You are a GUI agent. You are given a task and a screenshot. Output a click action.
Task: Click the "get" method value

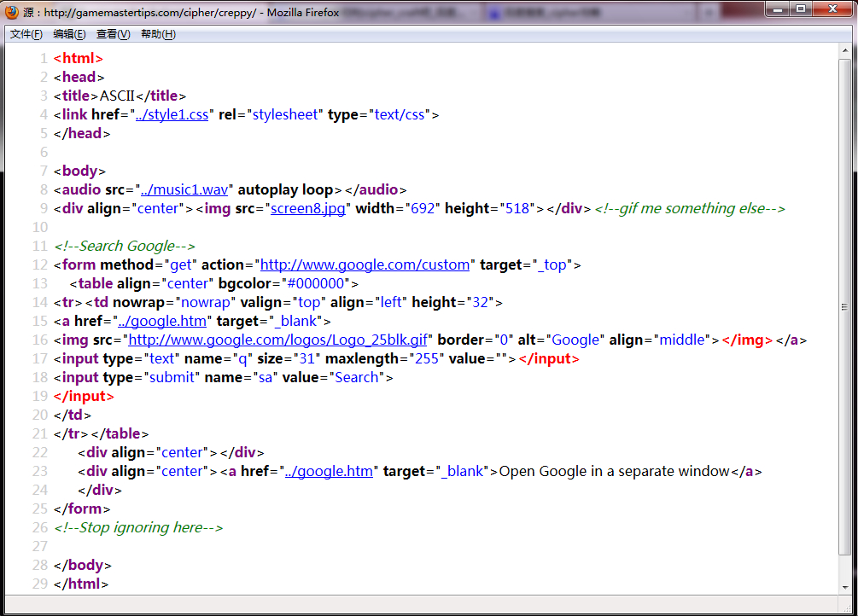(x=181, y=264)
